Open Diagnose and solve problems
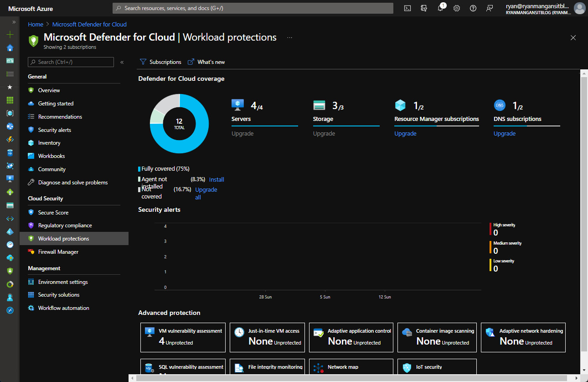 click(74, 183)
